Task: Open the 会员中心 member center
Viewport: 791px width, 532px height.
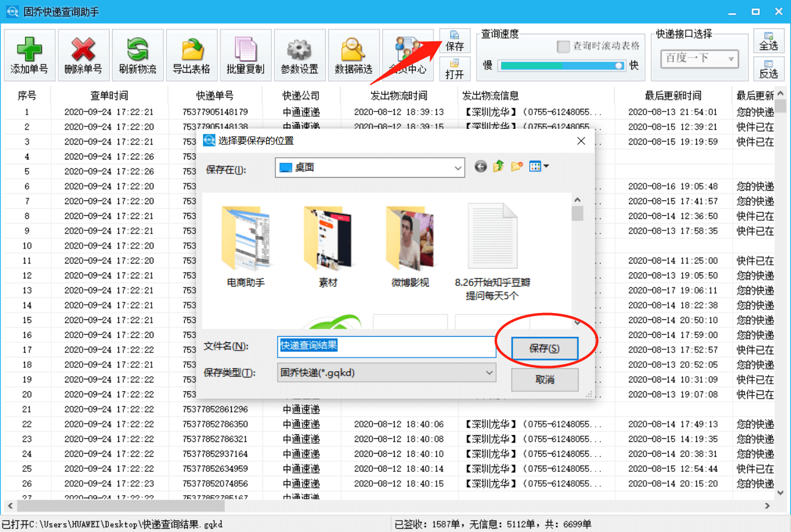Action: [x=408, y=54]
